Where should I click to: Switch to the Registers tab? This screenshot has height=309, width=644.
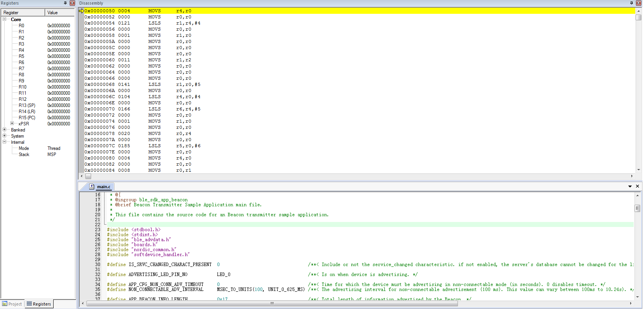tap(39, 304)
